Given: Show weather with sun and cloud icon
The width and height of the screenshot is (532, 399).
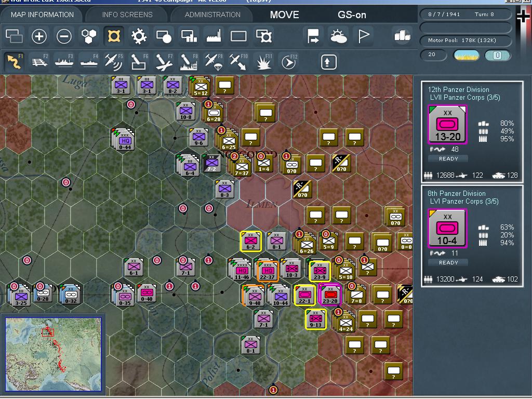Looking at the screenshot, I should (338, 36).
